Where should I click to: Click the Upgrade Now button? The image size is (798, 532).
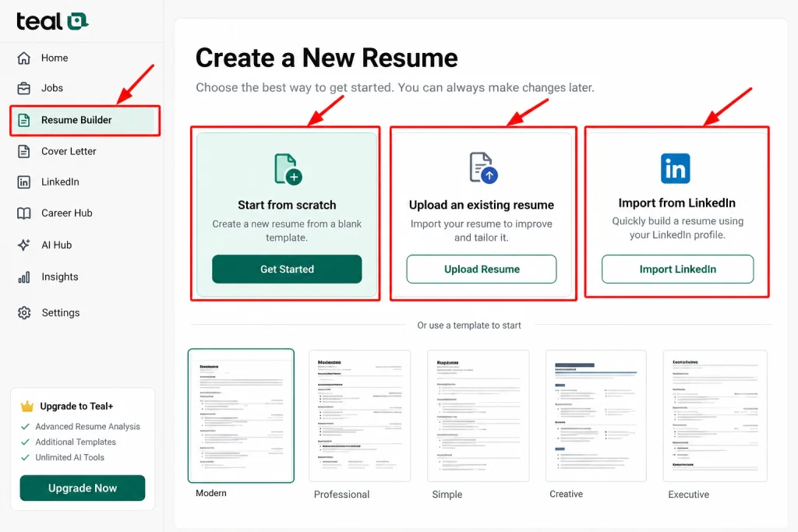[83, 488]
